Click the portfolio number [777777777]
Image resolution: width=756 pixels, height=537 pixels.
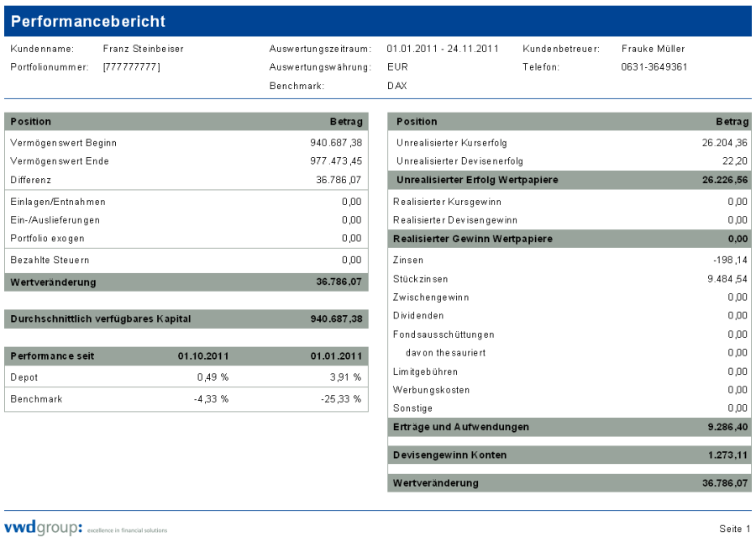131,67
